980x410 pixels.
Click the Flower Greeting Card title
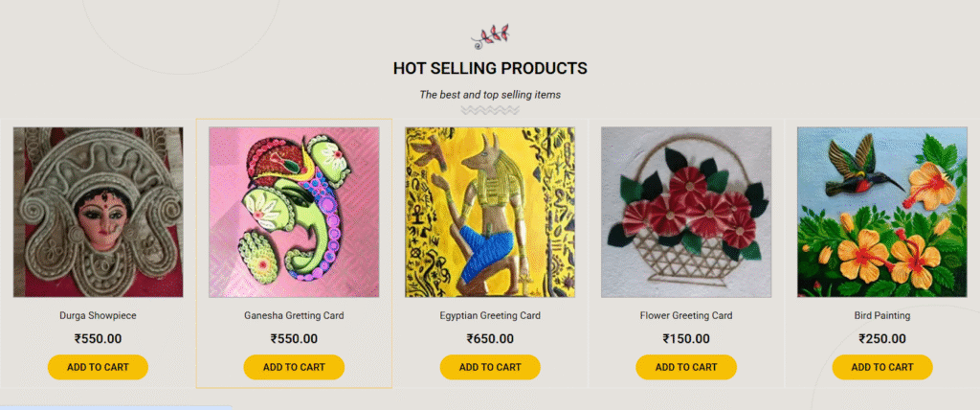[x=686, y=315]
